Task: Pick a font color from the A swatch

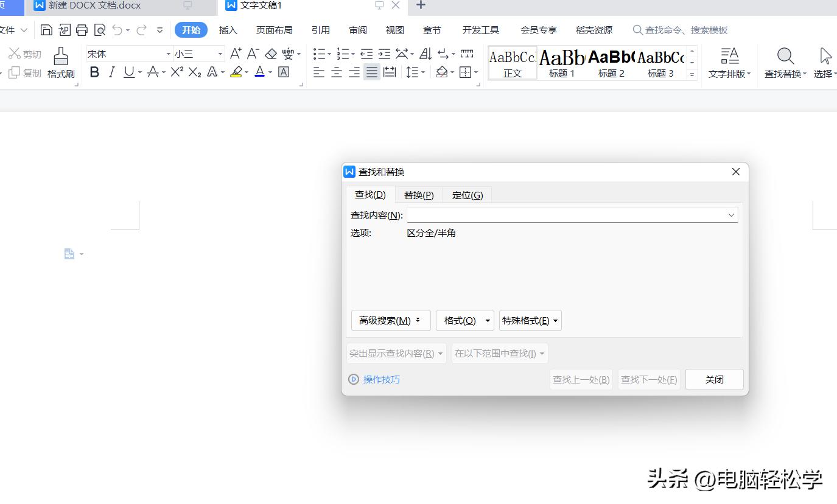Action: 259,72
